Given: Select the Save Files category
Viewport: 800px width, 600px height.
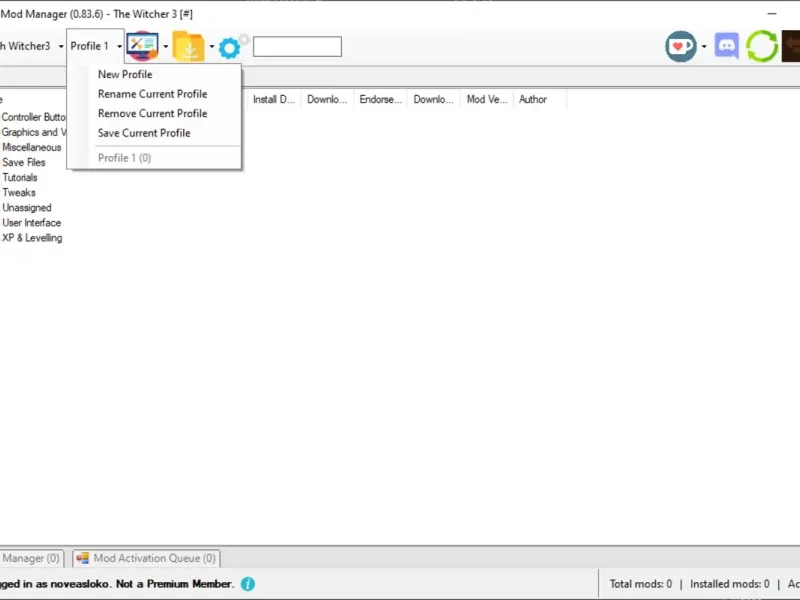Looking at the screenshot, I should (23, 162).
